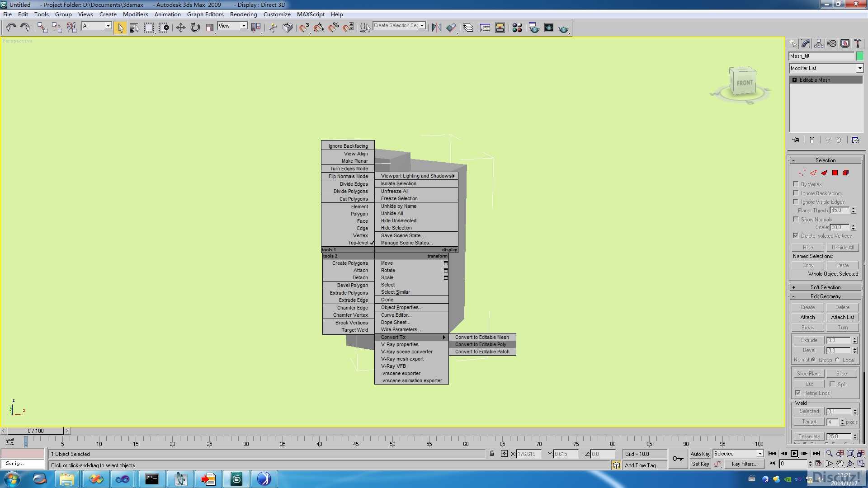Switch to the Utilities hammer panel
Viewport: 868px width, 488px height.
tap(858, 43)
